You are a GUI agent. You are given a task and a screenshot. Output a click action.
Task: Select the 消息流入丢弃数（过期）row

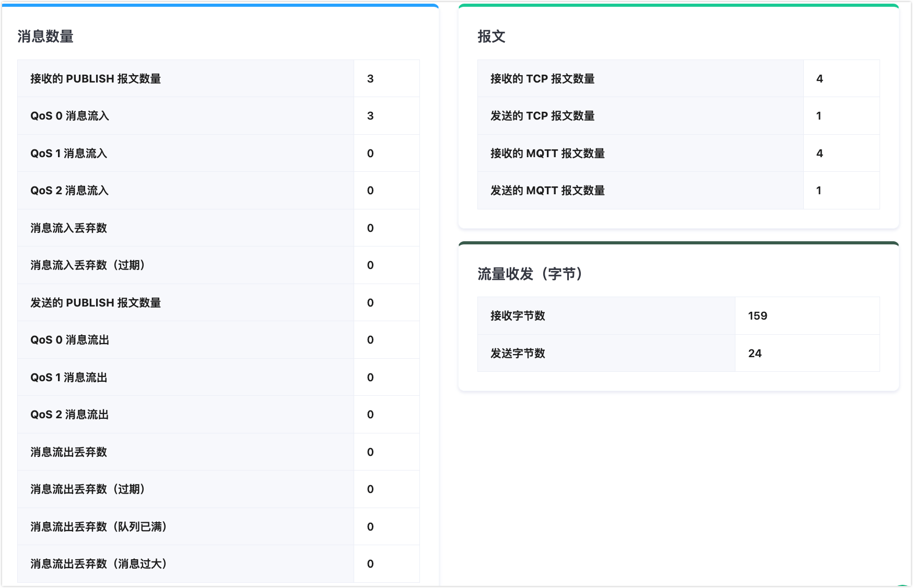87,265
